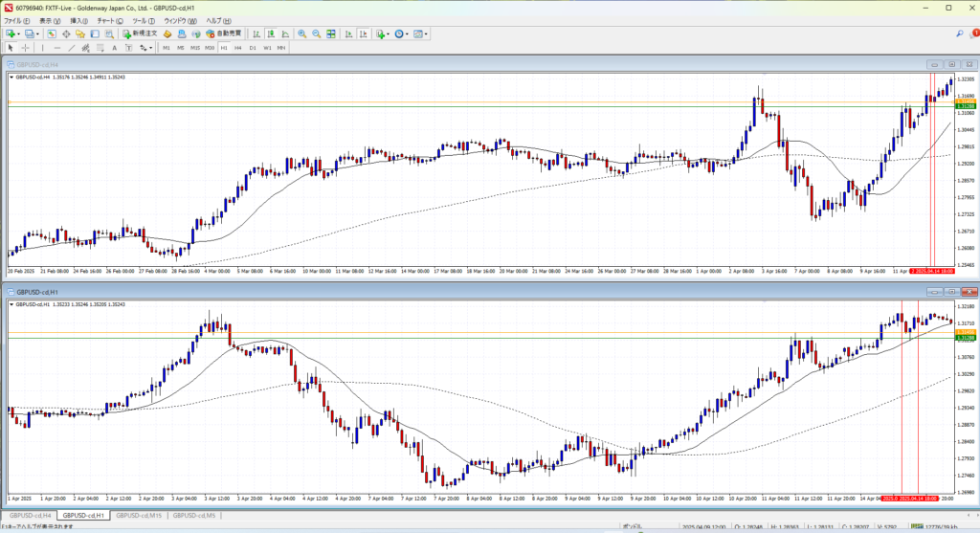This screenshot has height=533, width=980.
Task: Tile chart windows with the grid icon
Action: coord(332,33)
